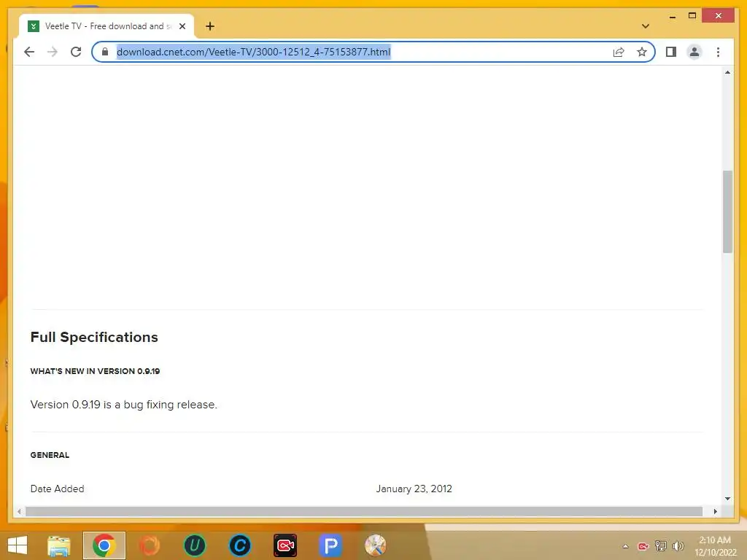Click the scroll right arrow
Screen dimensions: 747x560
point(715,511)
